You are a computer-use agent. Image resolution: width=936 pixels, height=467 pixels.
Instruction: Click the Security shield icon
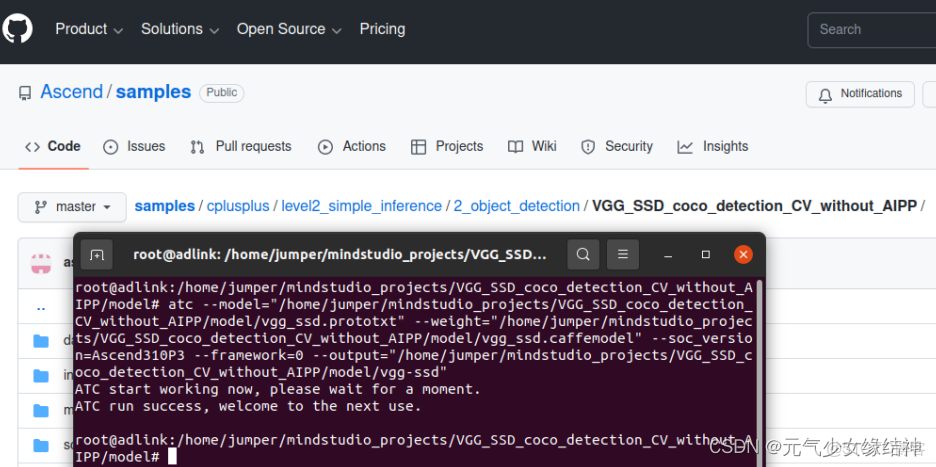pos(588,147)
